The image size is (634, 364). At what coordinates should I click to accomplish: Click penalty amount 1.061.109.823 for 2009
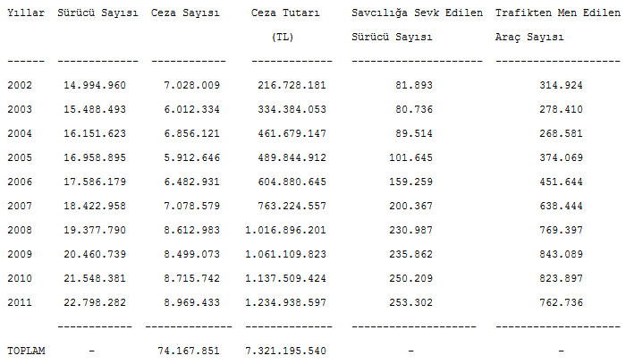click(x=285, y=254)
